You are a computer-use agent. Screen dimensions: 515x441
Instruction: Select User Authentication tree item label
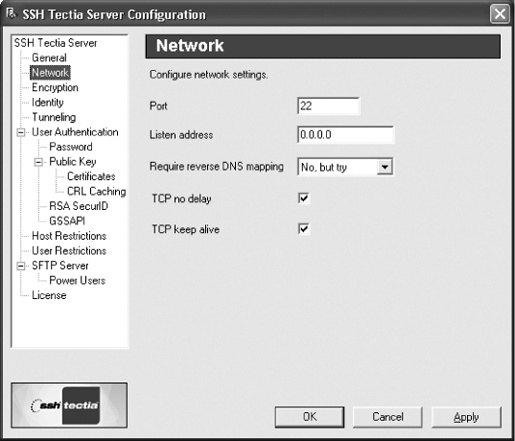coord(75,132)
